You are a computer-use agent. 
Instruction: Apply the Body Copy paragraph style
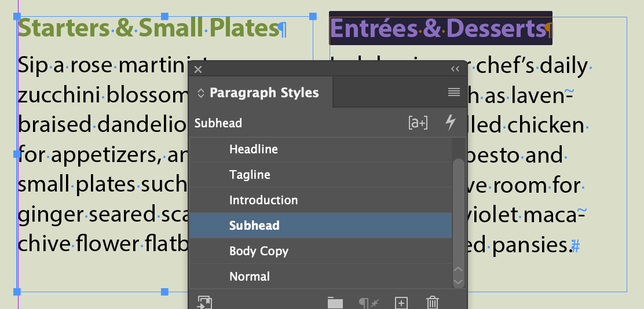320,251
